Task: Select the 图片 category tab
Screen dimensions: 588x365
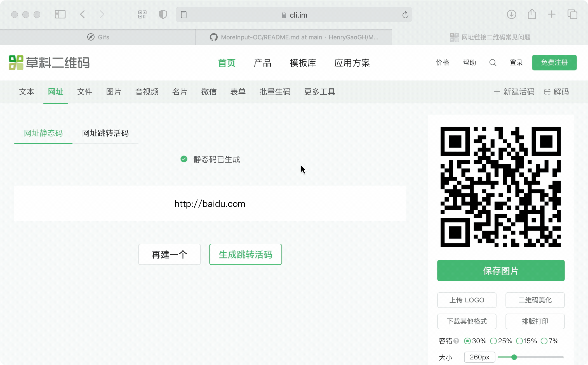Action: coord(114,92)
